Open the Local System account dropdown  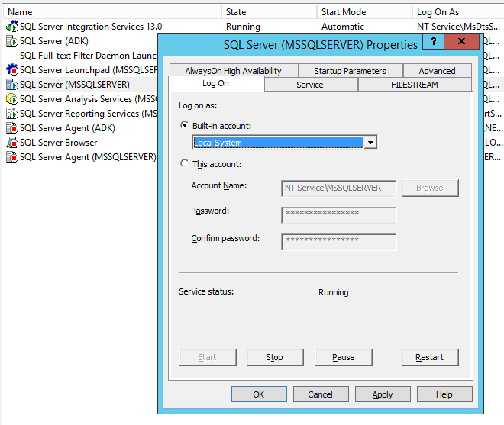370,143
